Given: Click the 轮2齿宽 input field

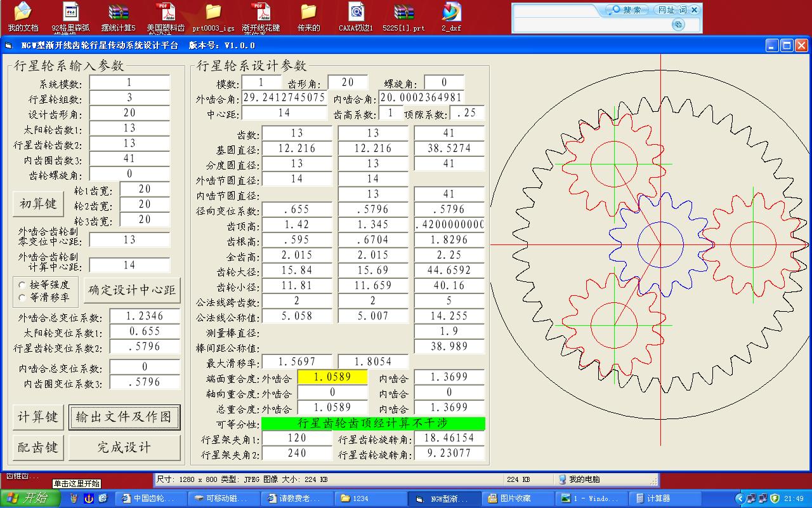Looking at the screenshot, I should pos(145,204).
